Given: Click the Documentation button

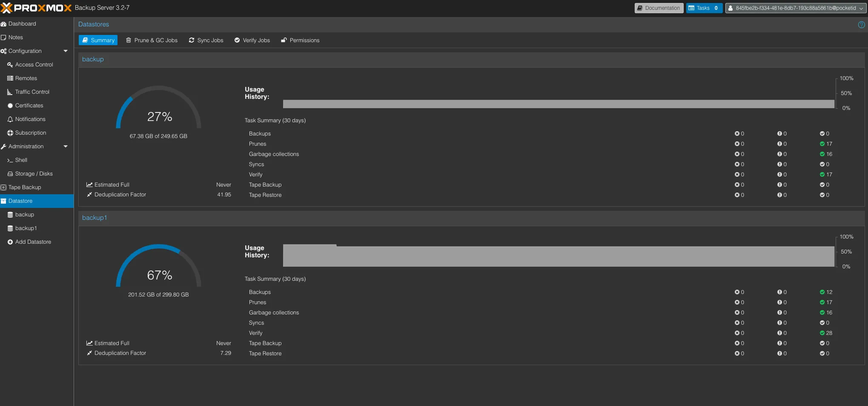Looking at the screenshot, I should (x=659, y=8).
